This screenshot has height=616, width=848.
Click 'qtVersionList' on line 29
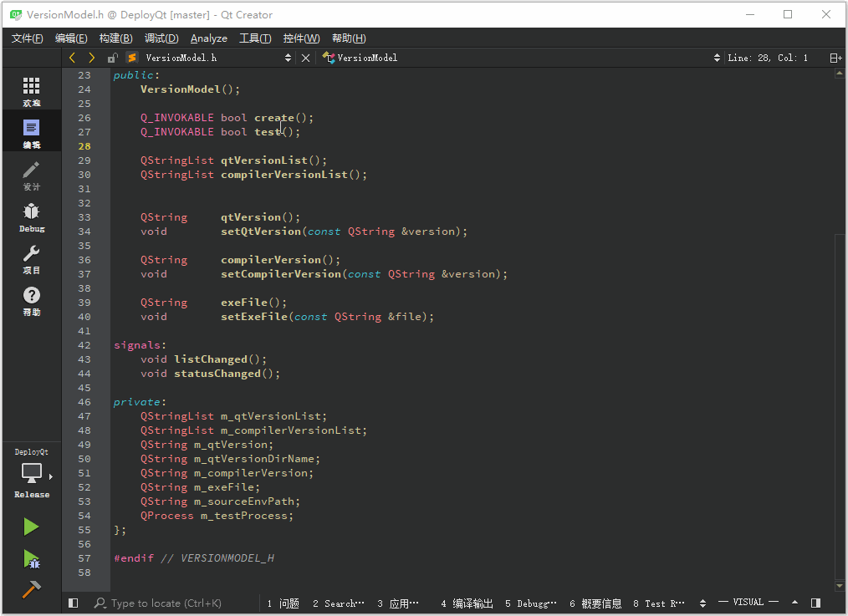[x=264, y=160]
